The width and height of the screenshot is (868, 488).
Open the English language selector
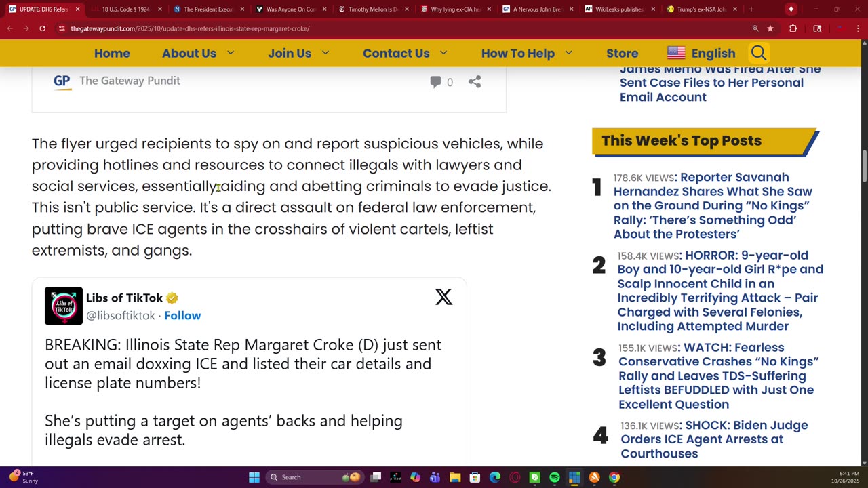pos(701,53)
